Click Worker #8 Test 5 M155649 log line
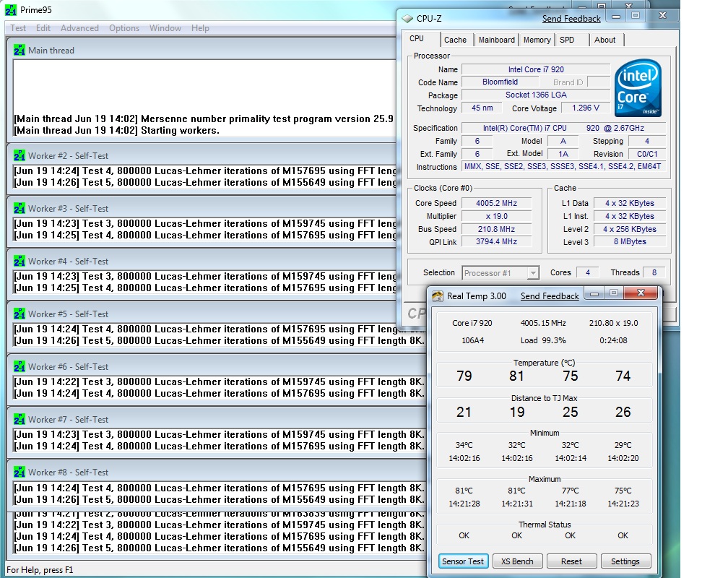The image size is (728, 578). pyautogui.click(x=219, y=499)
